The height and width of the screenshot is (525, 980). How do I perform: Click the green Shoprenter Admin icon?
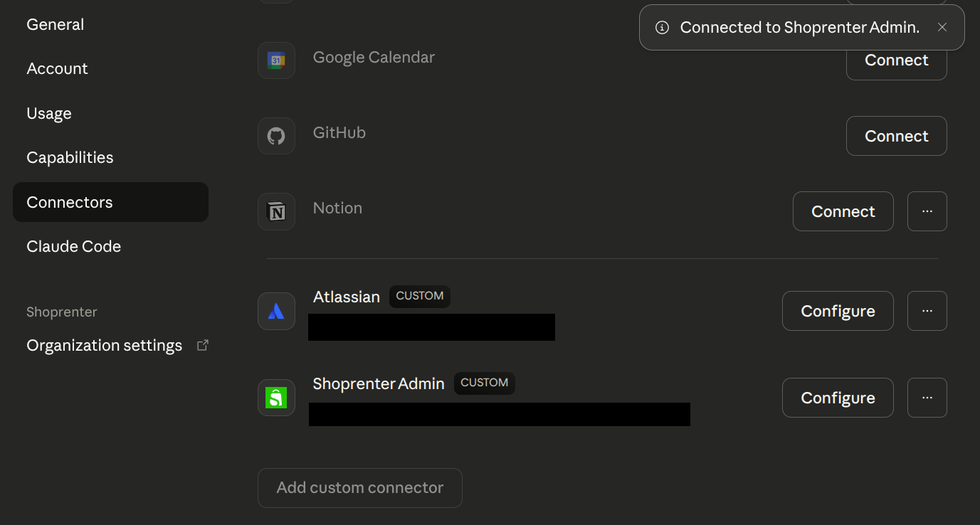point(276,398)
